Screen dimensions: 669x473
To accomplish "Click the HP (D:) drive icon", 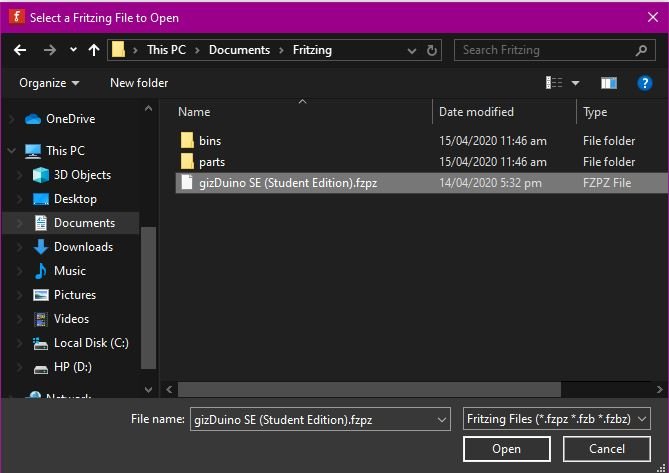I will click(x=41, y=369).
